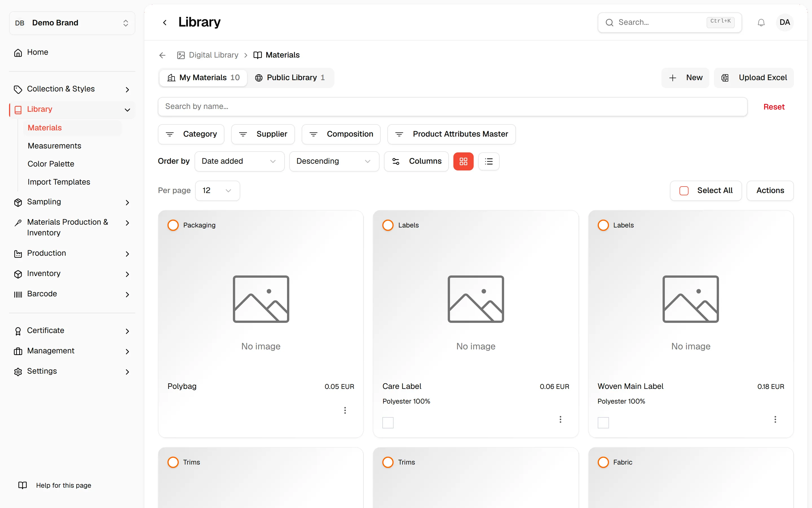The width and height of the screenshot is (812, 508).
Task: Collapse the Library section chevron
Action: click(x=127, y=110)
